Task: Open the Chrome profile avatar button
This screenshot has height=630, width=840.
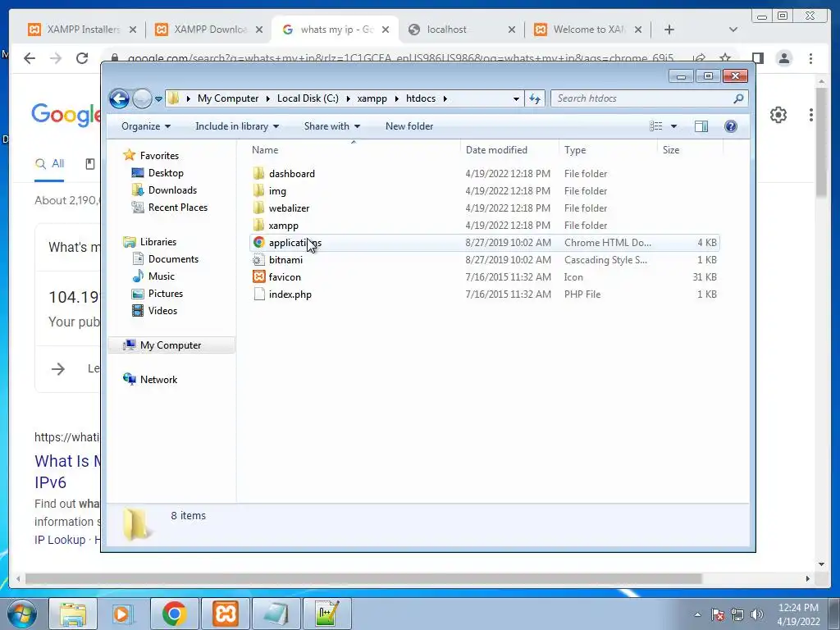Action: [x=784, y=58]
